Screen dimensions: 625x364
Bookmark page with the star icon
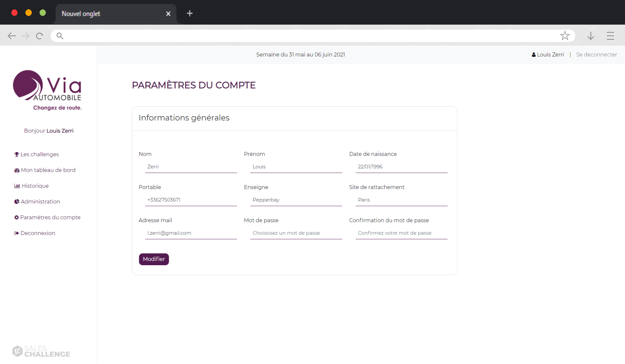[565, 36]
